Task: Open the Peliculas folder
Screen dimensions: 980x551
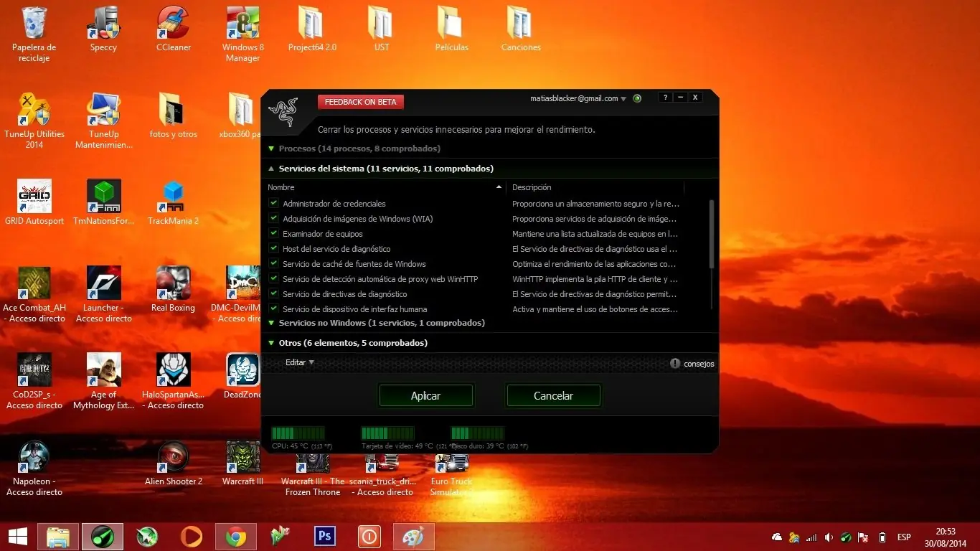Action: 451,29
